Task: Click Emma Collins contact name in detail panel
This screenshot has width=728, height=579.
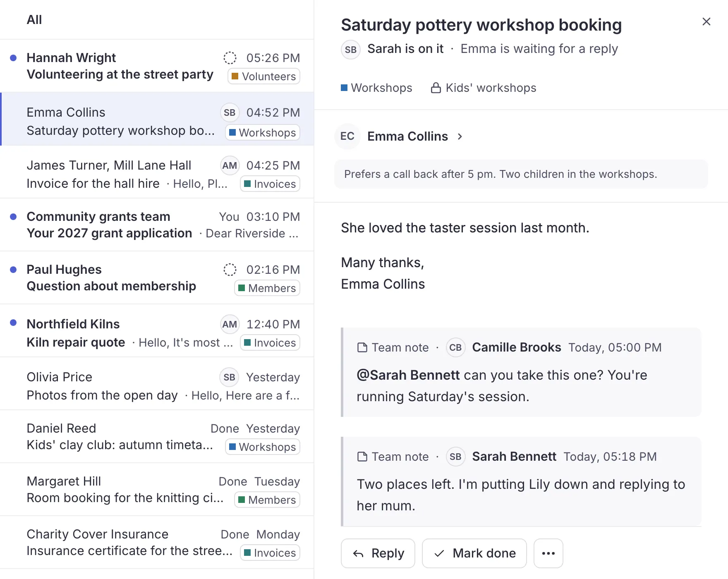Action: [407, 136]
